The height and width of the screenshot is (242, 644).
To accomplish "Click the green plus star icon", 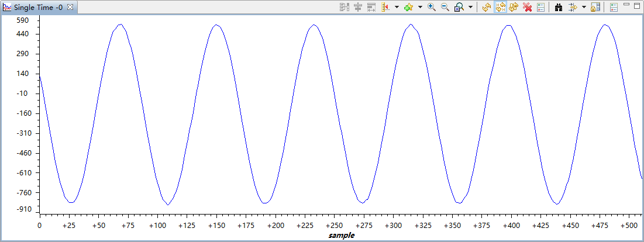I will tap(408, 7).
